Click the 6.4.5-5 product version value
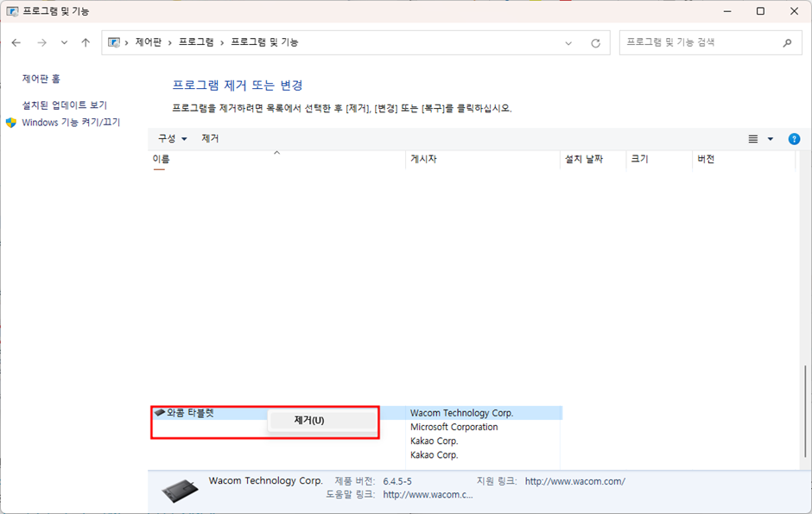 point(397,481)
